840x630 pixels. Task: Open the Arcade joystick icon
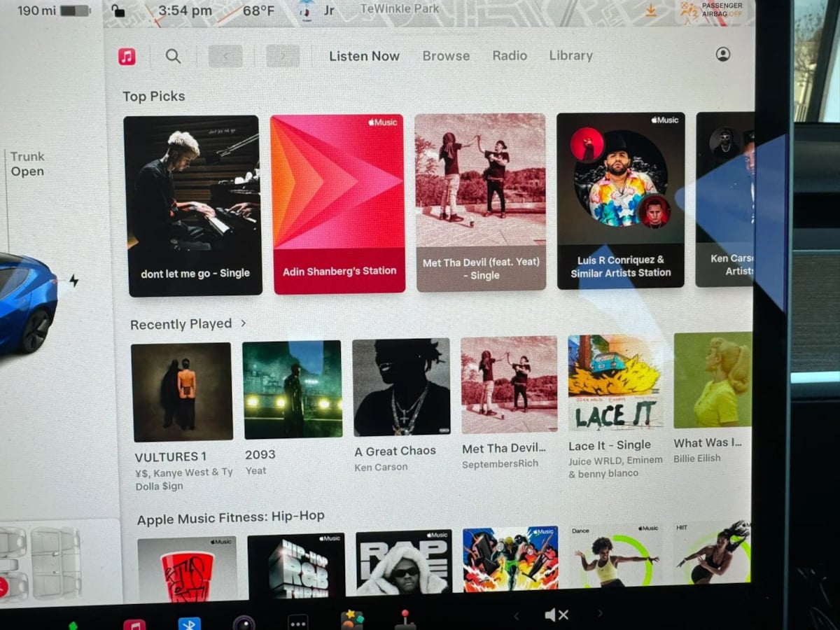[x=404, y=619]
